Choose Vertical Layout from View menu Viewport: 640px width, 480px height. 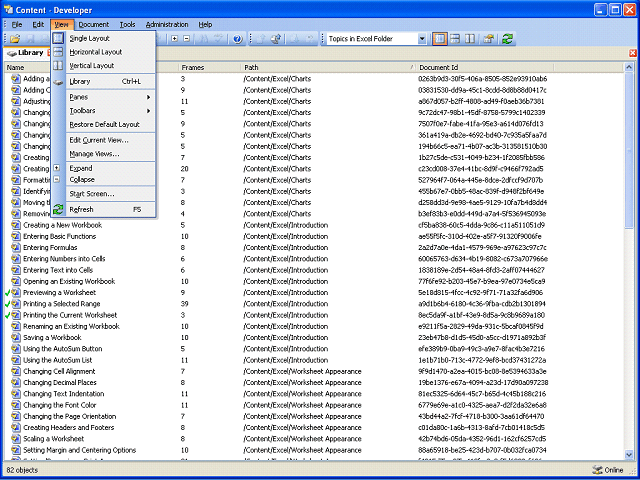click(103, 65)
